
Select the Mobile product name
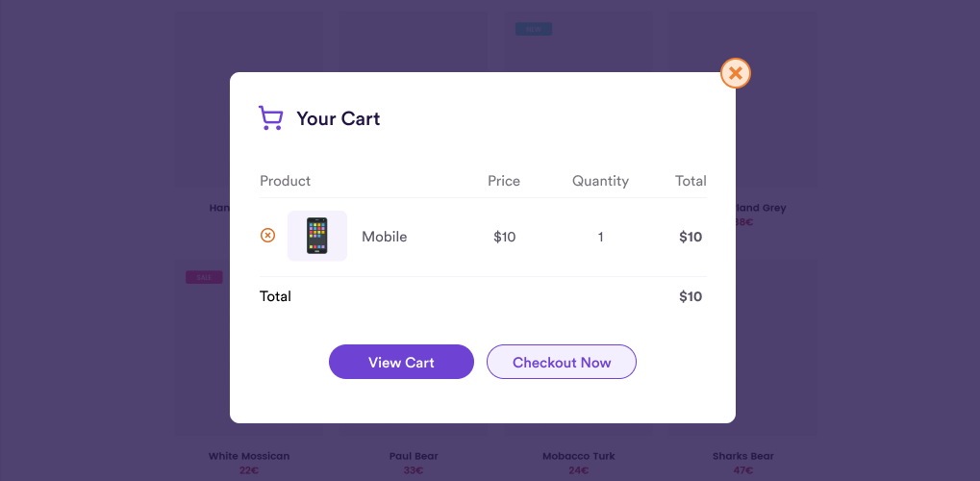(385, 237)
